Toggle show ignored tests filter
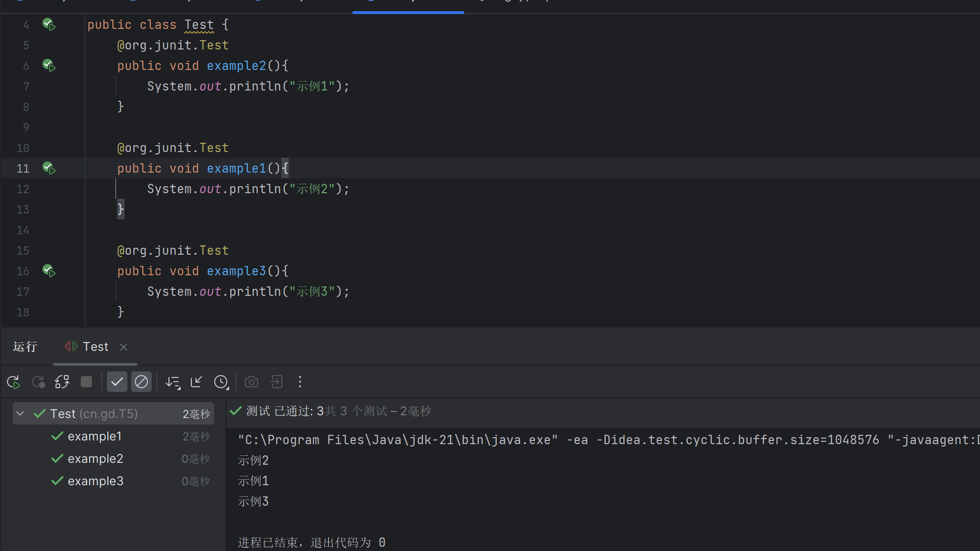Image resolution: width=980 pixels, height=551 pixels. click(x=141, y=382)
